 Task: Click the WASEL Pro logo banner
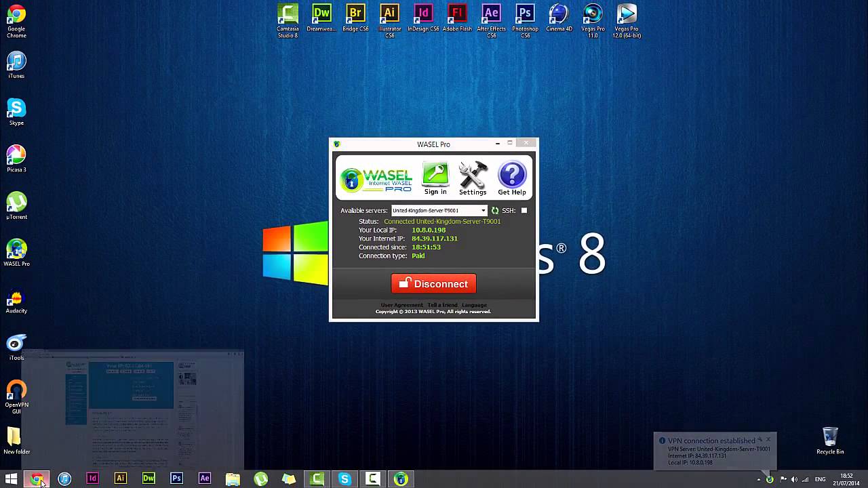pyautogui.click(x=376, y=179)
